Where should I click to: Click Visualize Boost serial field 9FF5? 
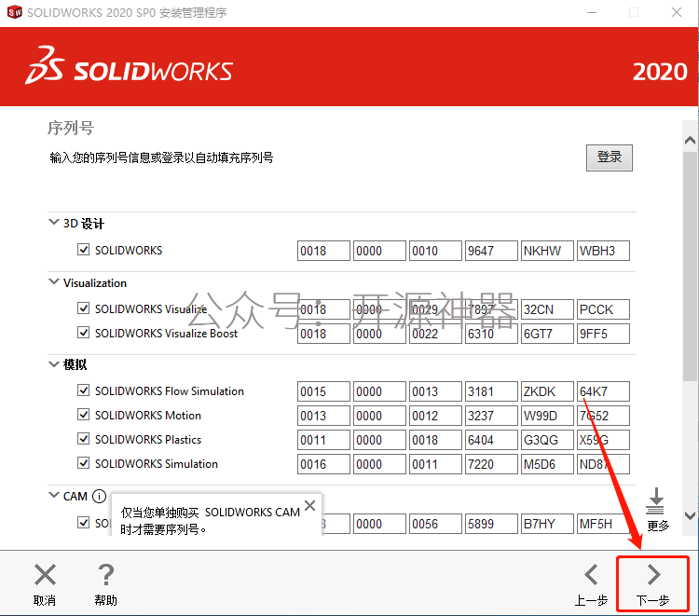click(x=603, y=334)
